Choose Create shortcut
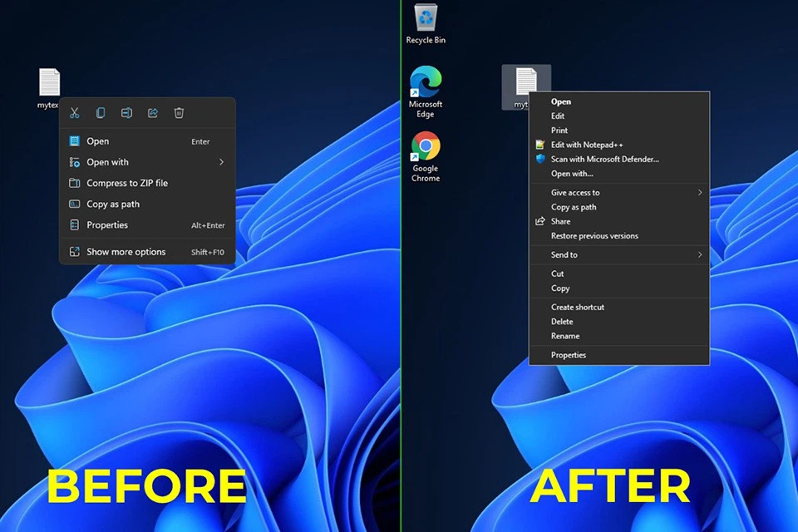Viewport: 798px width, 532px height. 619,307
